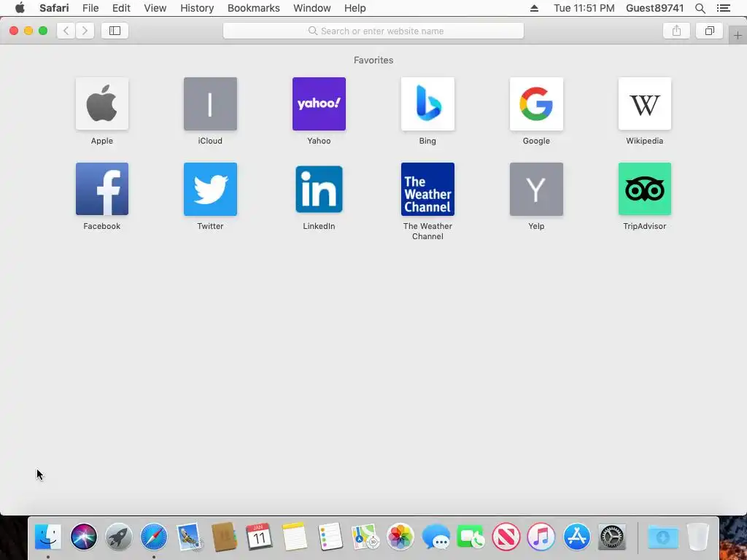This screenshot has height=560, width=747.
Task: Open Maps icon in Dock
Action: (365, 537)
